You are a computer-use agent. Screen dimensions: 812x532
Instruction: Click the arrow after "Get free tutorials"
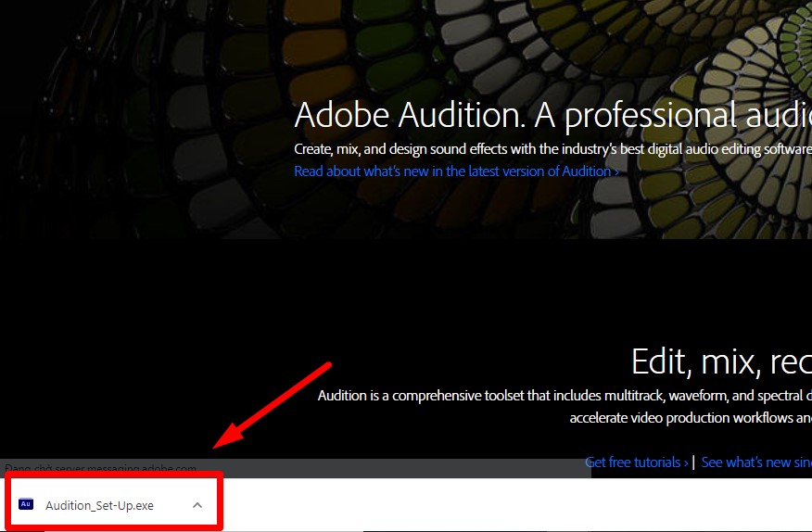[686, 462]
